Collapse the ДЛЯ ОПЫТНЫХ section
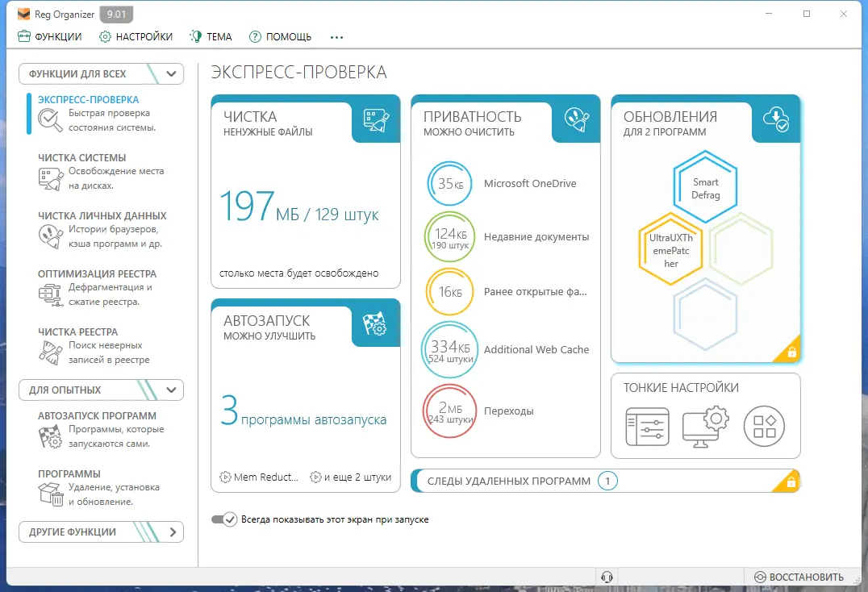Image resolution: width=868 pixels, height=592 pixels. [x=102, y=390]
